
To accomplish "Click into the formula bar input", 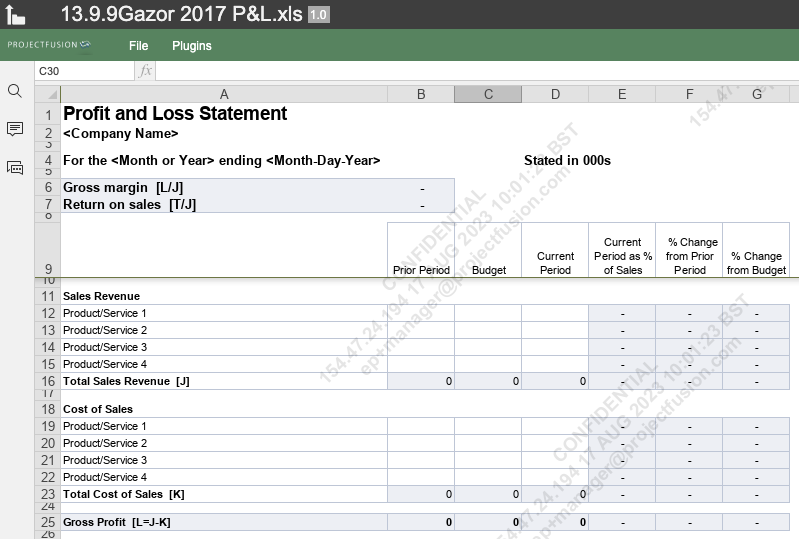I will click(470, 71).
